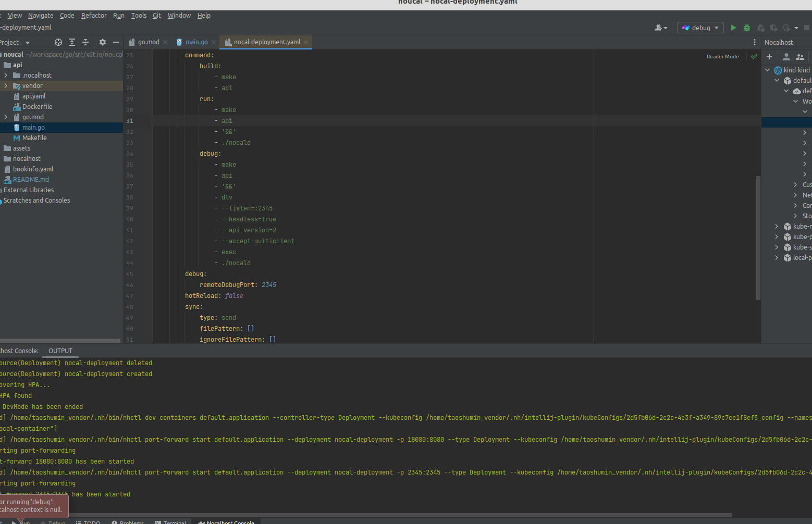Open the Problems tool window
Viewport: 812px width, 524px height.
click(x=130, y=522)
